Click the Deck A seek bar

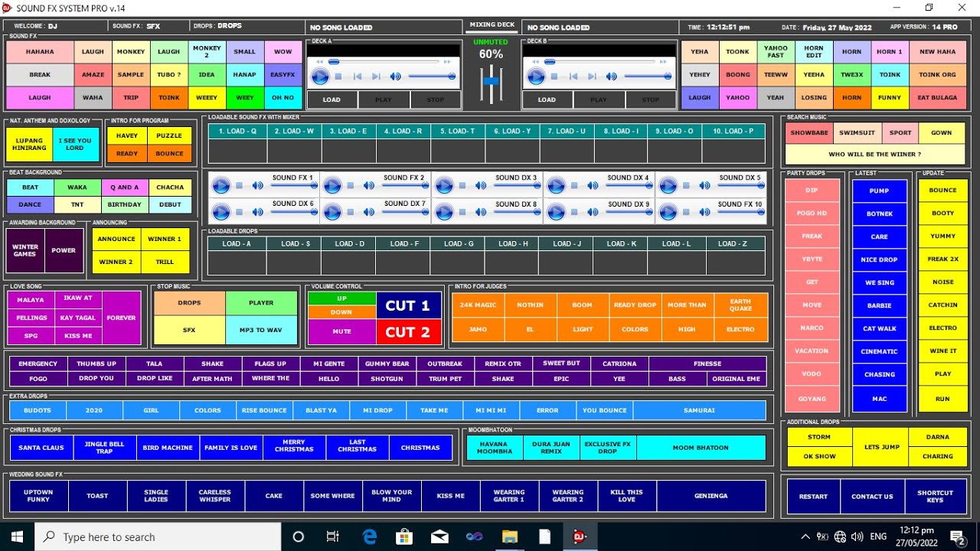coord(384,61)
